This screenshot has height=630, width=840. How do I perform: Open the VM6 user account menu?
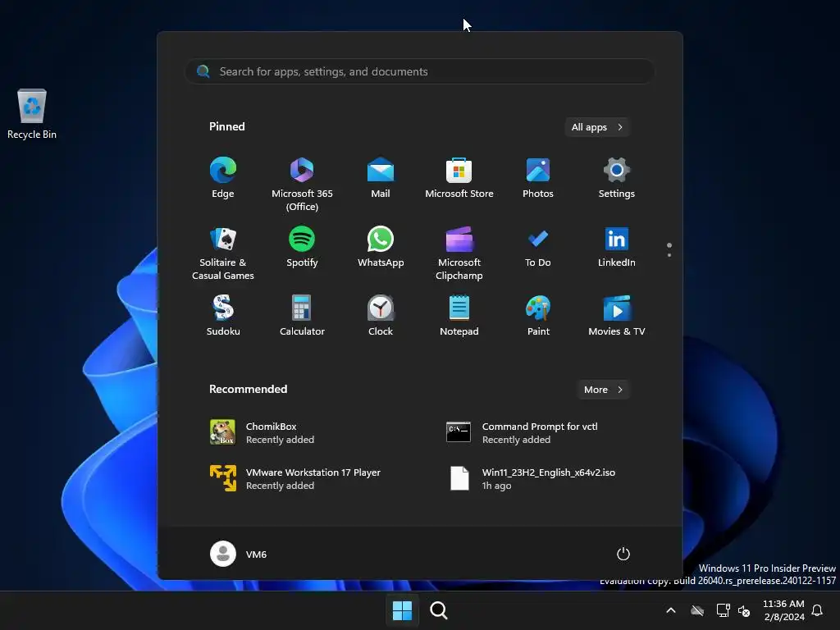click(239, 554)
